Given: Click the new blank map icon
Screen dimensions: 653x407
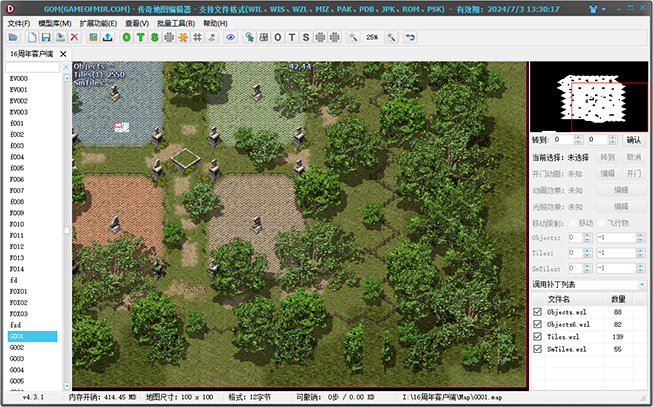Looking at the screenshot, I should pyautogui.click(x=29, y=37).
